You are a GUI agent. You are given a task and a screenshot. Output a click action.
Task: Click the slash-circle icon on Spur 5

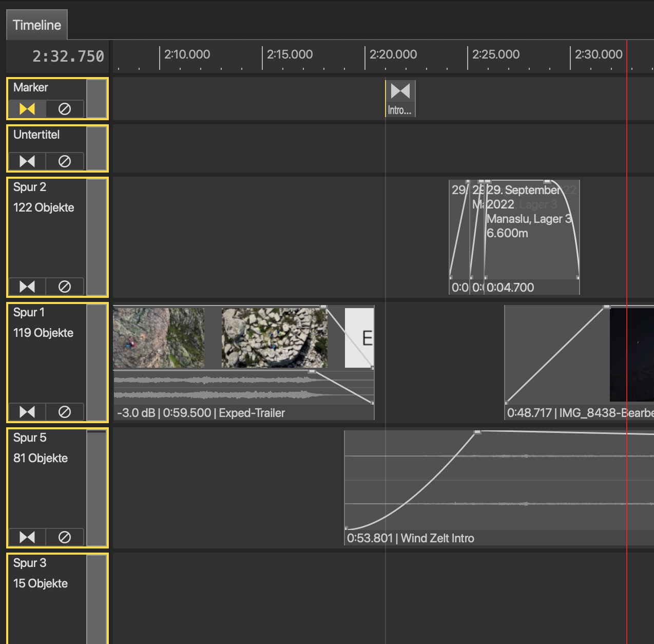click(x=65, y=537)
